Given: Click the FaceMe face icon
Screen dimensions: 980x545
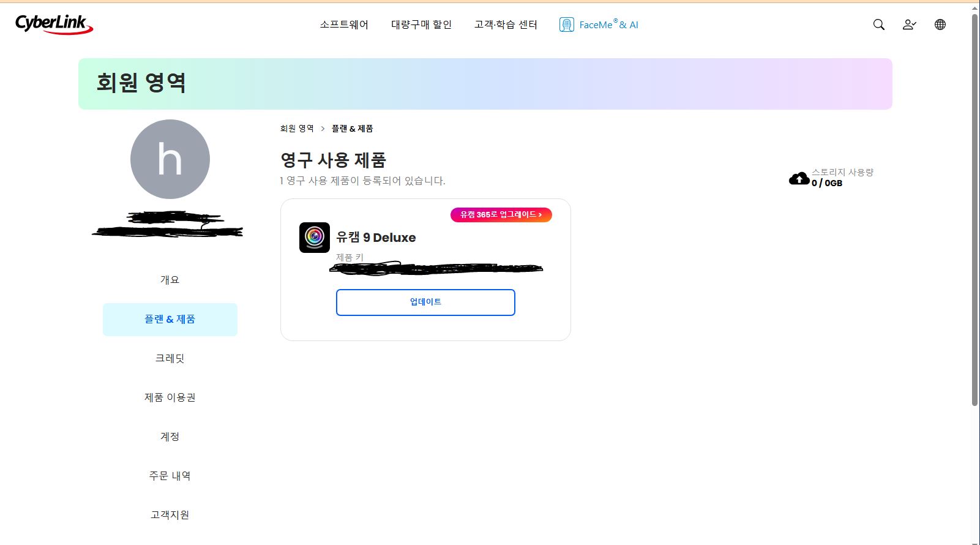Looking at the screenshot, I should click(567, 24).
